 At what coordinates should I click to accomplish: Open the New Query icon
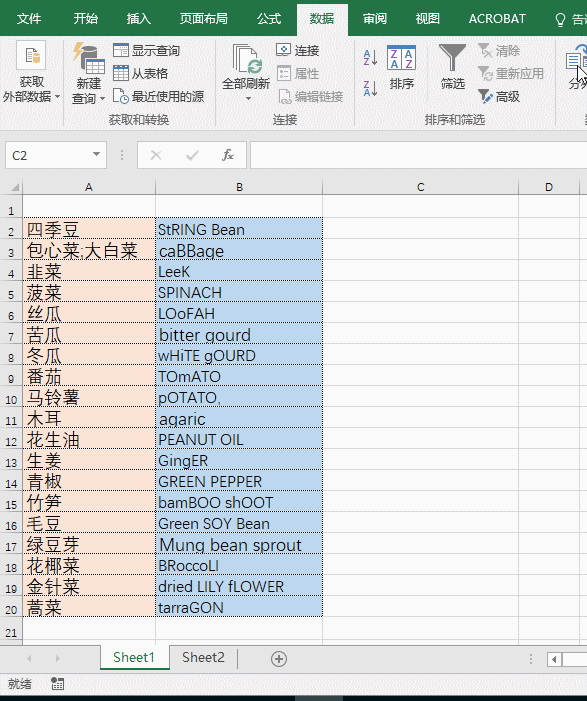(88, 59)
